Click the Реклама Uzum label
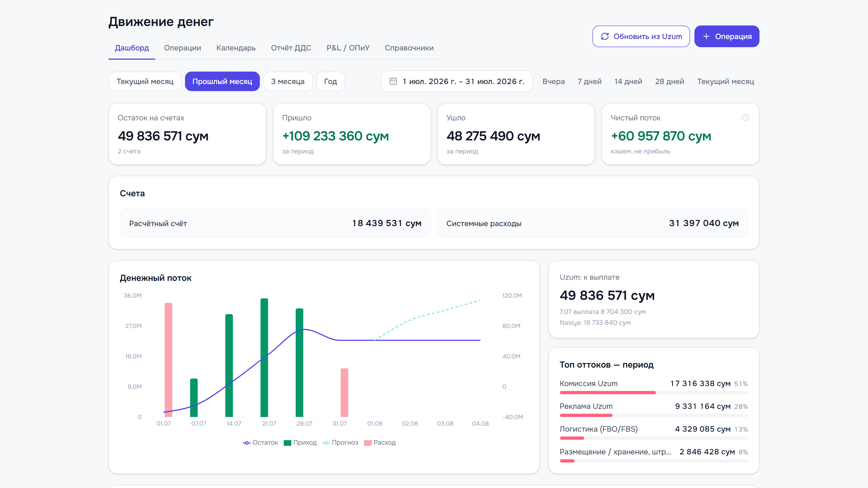 (x=586, y=406)
